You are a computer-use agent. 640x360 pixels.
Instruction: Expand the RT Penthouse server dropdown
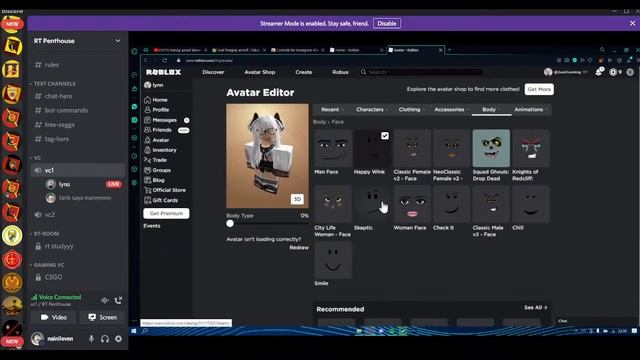click(118, 41)
